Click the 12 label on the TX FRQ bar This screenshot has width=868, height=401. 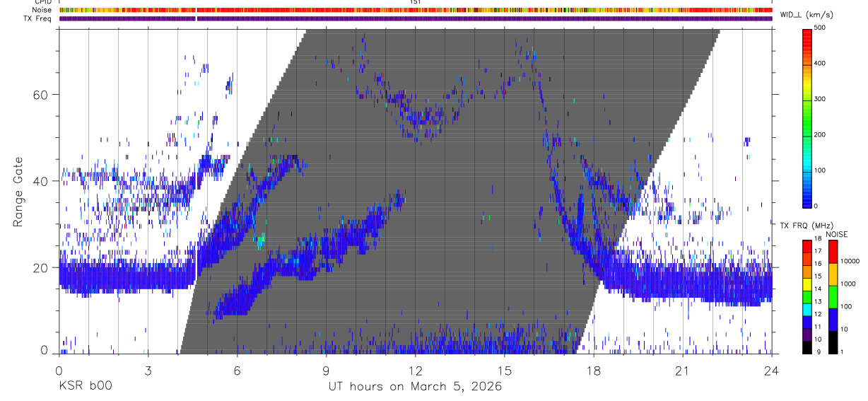pyautogui.click(x=818, y=314)
